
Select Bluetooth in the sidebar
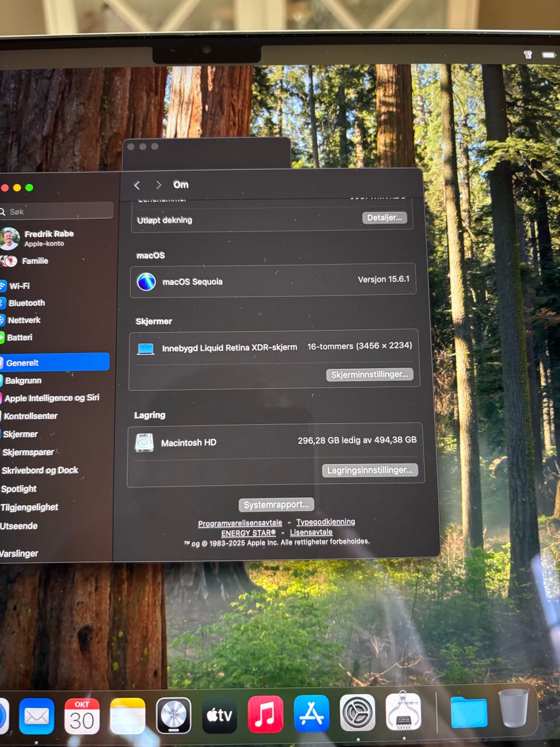[x=27, y=303]
